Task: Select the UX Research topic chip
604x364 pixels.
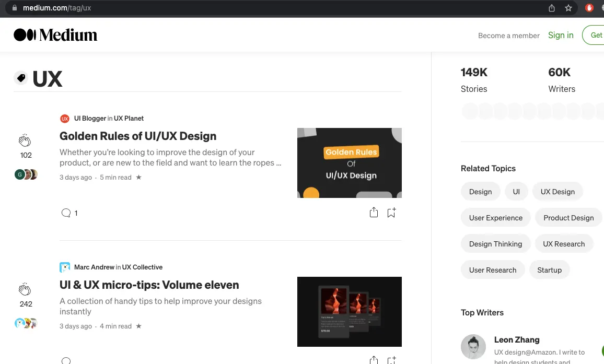Action: coord(564,244)
